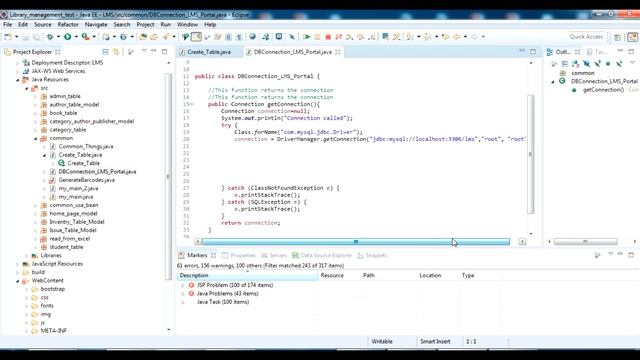This screenshot has height=360, width=640.
Task: Open the Outline view menu chevron
Action: click(x=632, y=63)
